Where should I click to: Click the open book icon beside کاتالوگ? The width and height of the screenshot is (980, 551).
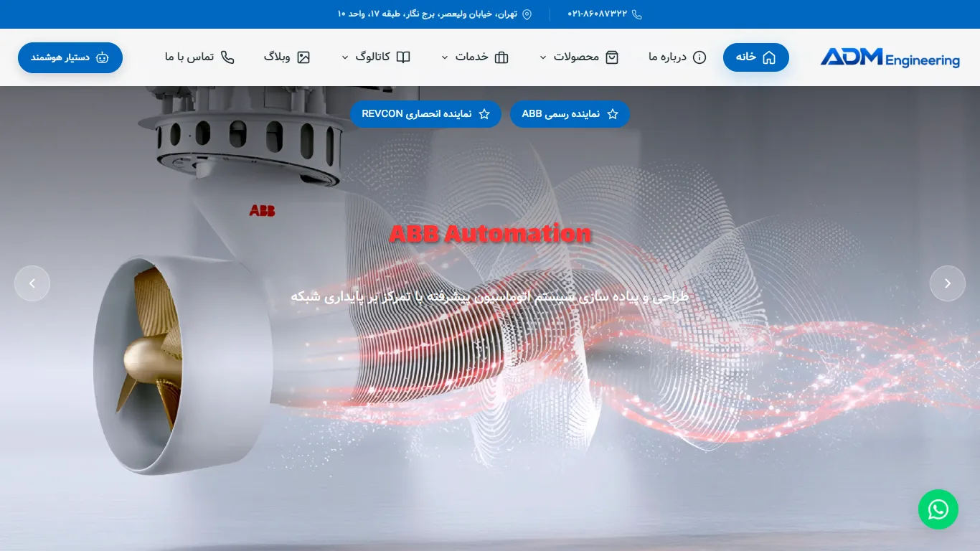coord(403,57)
